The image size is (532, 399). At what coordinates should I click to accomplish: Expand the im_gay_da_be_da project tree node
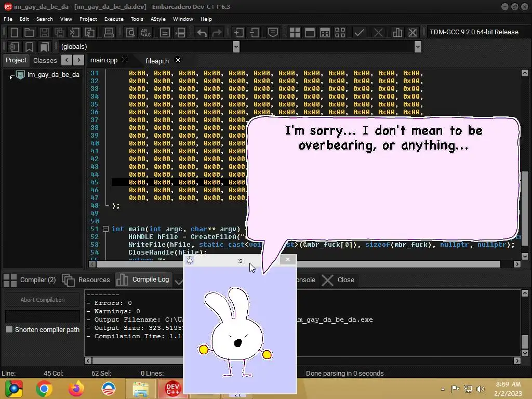(x=10, y=77)
